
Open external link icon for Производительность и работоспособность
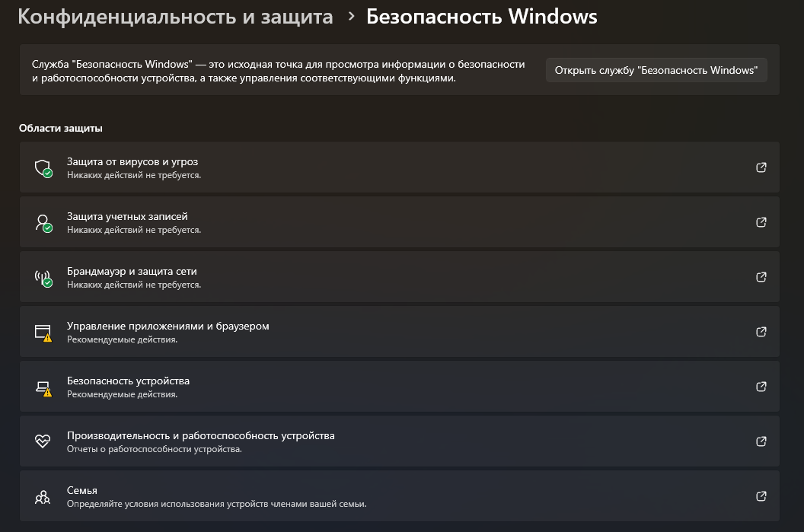(x=761, y=441)
